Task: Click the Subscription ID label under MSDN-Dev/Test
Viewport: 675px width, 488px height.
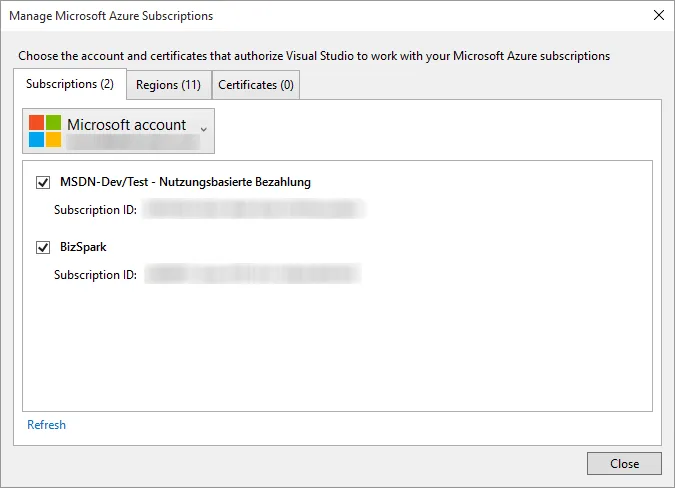Action: click(x=95, y=210)
